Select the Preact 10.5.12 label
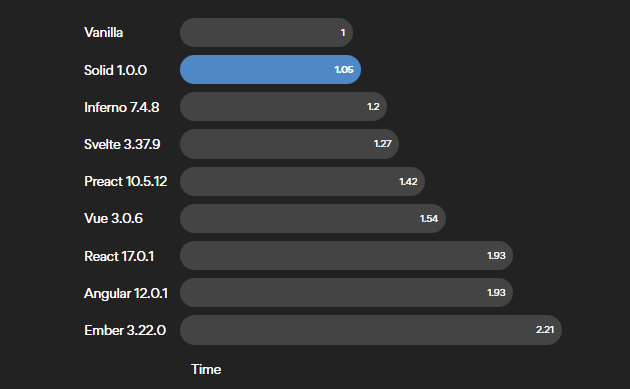This screenshot has height=389, width=630. (x=126, y=182)
